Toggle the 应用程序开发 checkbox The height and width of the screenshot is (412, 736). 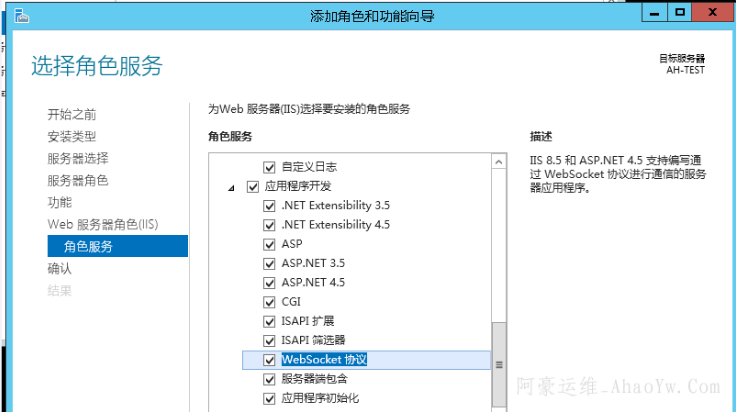point(252,186)
